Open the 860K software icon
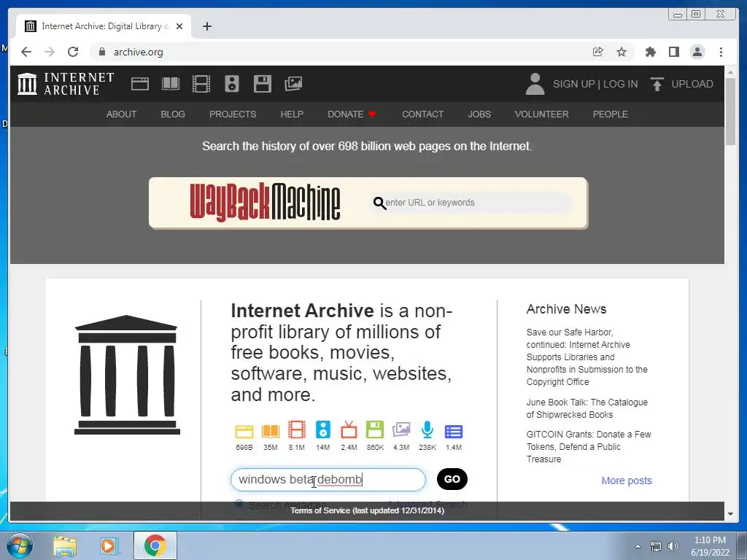Image resolution: width=747 pixels, height=560 pixels. pos(375,430)
